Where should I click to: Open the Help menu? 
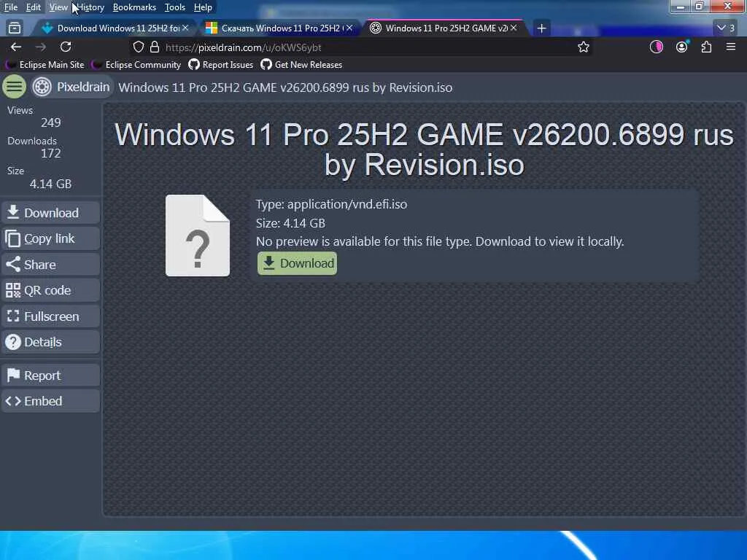(x=203, y=7)
